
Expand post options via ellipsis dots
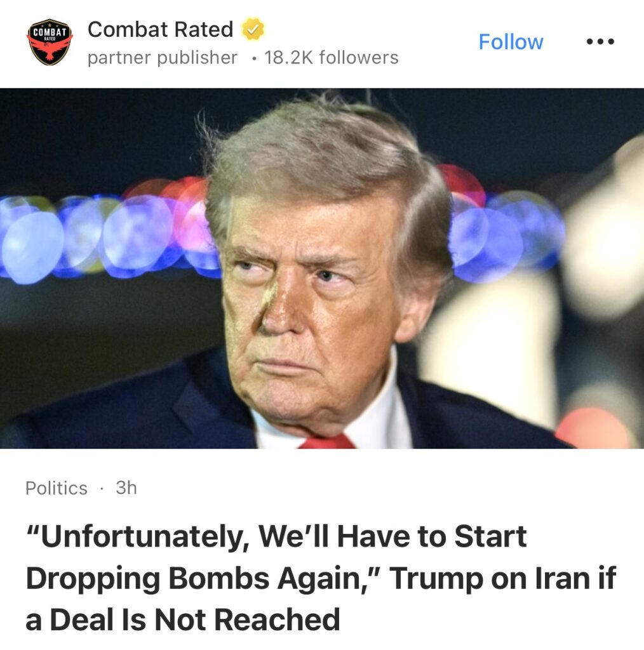pos(600,41)
